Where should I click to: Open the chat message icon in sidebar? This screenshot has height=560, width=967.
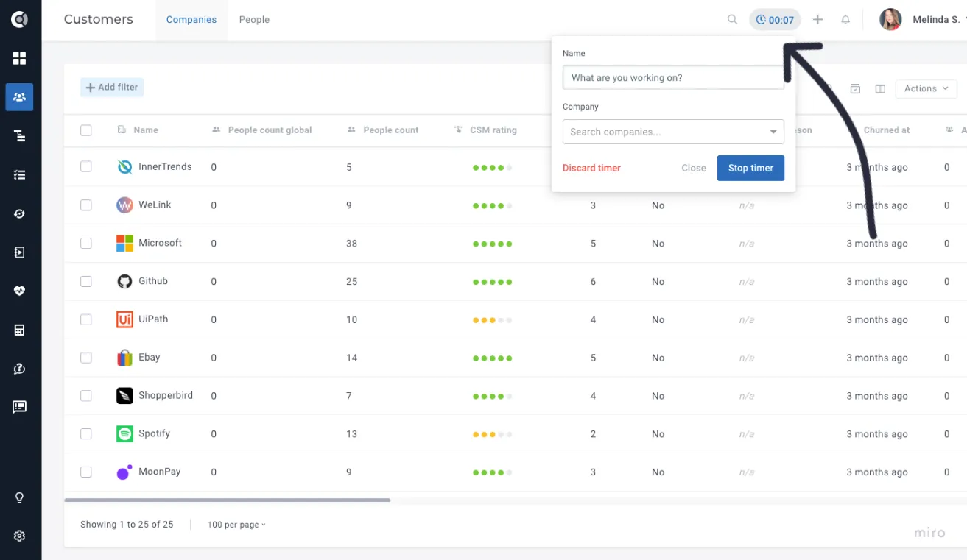(19, 407)
